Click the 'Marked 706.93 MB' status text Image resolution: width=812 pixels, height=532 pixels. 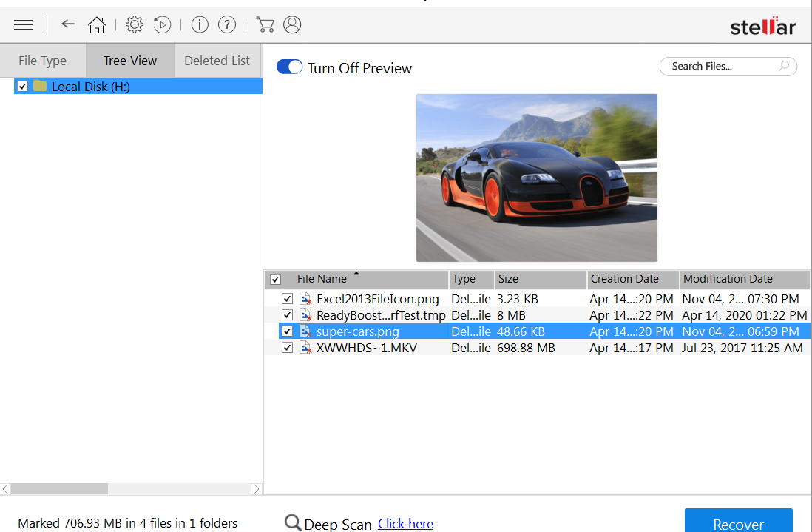click(x=127, y=523)
